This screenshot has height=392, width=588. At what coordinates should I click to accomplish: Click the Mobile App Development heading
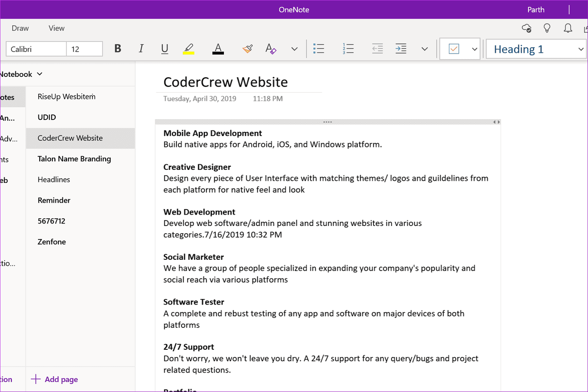(212, 133)
